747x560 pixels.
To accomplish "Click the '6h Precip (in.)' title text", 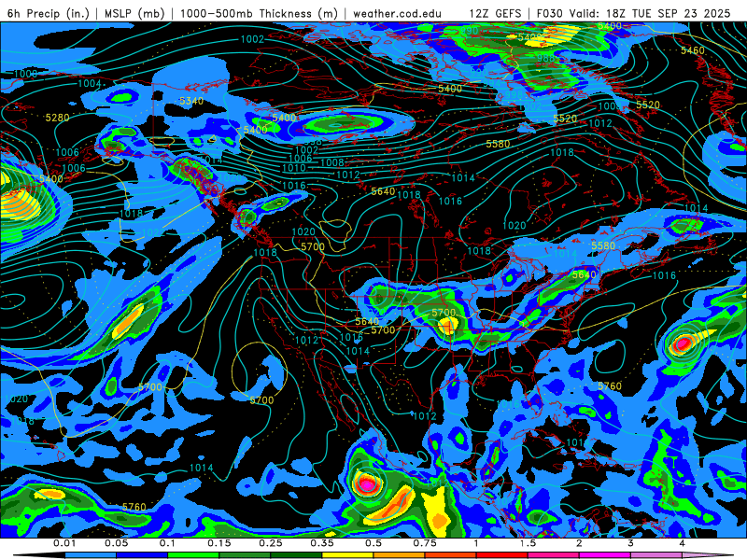I will (x=49, y=13).
